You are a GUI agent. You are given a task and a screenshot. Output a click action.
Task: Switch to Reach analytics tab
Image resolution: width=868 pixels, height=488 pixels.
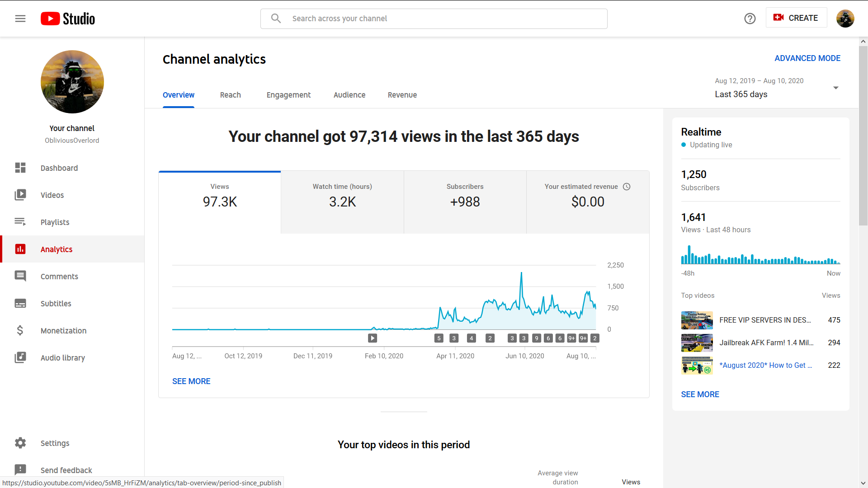point(231,95)
